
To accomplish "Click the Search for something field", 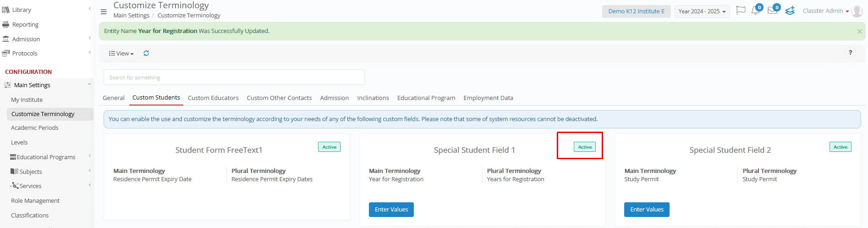I will [x=234, y=77].
